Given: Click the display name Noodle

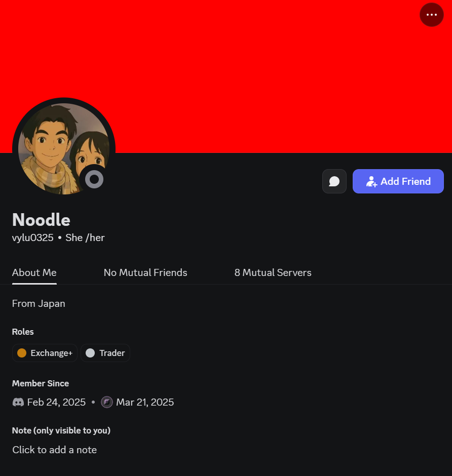Looking at the screenshot, I should click(42, 219).
